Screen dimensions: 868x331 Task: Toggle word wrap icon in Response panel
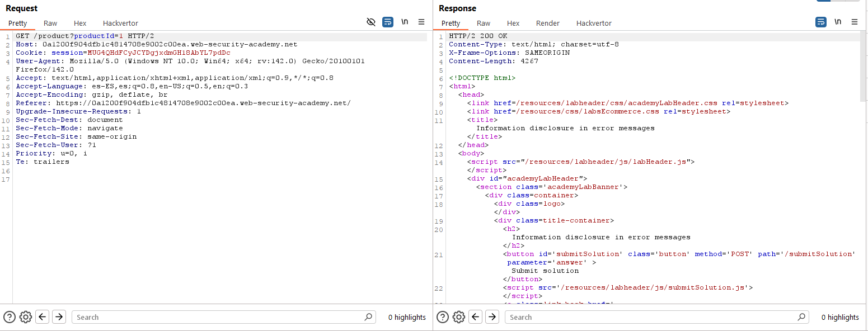(821, 22)
